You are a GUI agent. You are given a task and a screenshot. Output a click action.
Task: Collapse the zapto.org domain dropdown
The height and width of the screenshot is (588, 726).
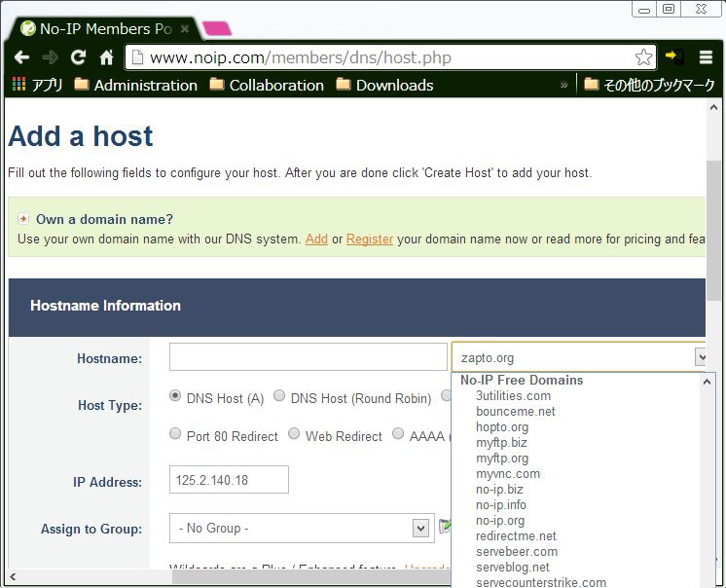click(702, 357)
